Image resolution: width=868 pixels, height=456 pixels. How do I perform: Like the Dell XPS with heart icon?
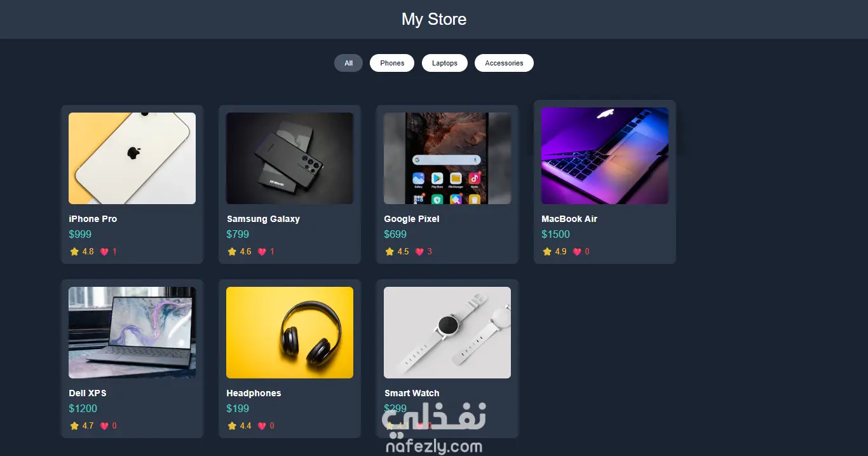[x=104, y=426]
